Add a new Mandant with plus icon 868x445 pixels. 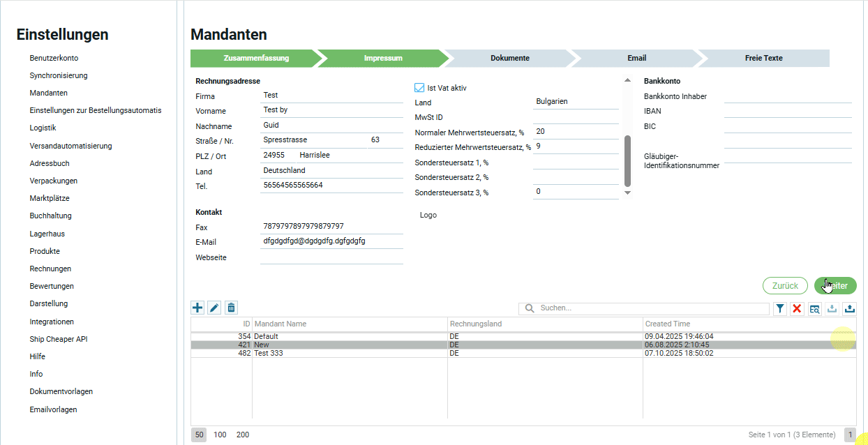[x=197, y=308]
